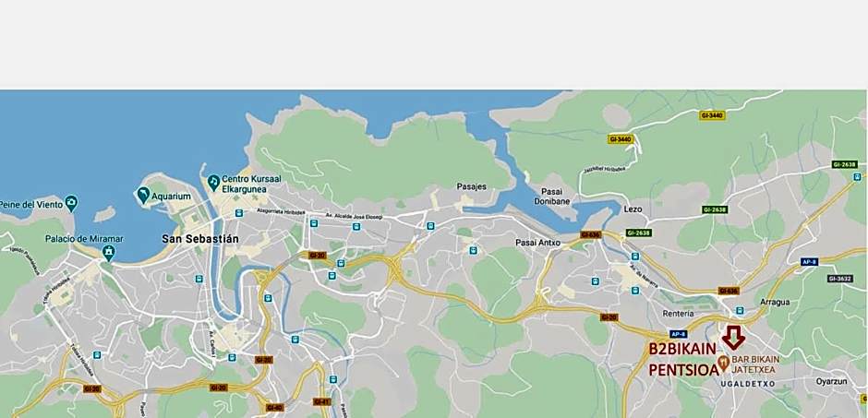Screen dimensions: 868x418
Task: Click the dark red down arrow marker
Action: 733,338
